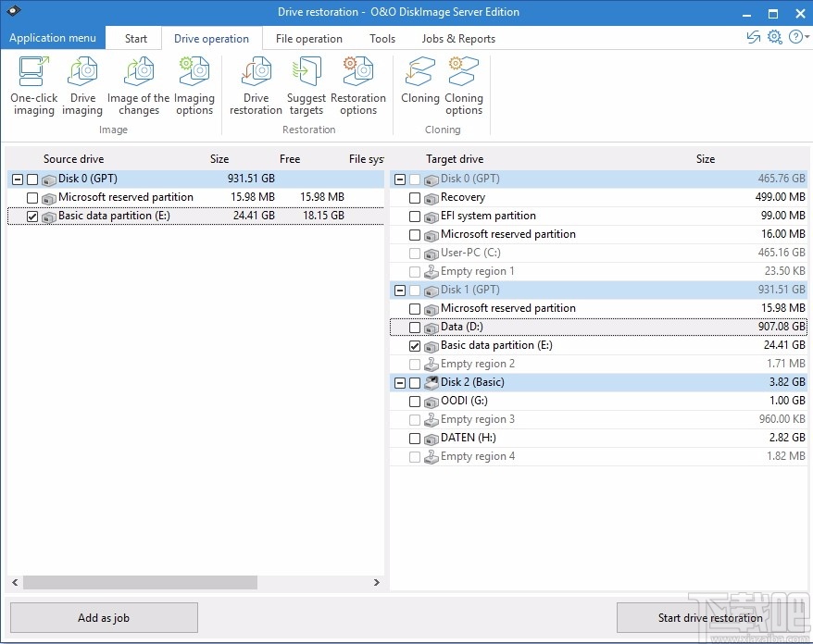The width and height of the screenshot is (813, 644).
Task: Open Restoration options
Action: (x=358, y=83)
